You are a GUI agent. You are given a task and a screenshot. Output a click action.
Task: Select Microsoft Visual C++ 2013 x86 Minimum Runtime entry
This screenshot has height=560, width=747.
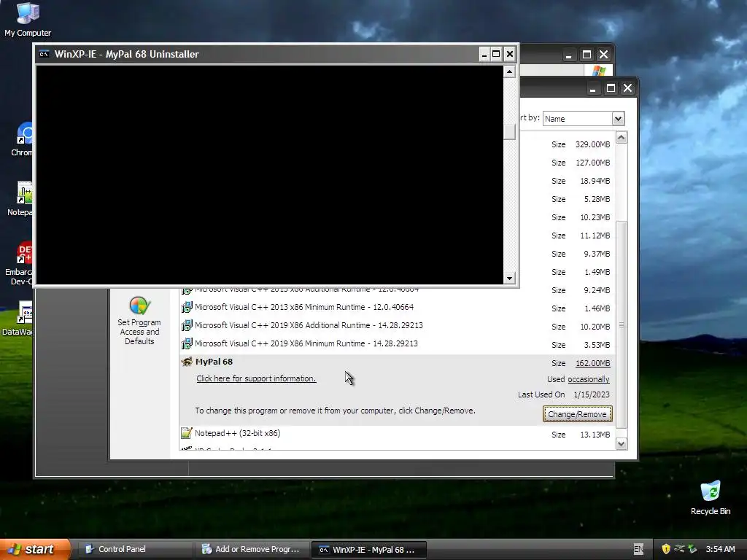coord(304,307)
